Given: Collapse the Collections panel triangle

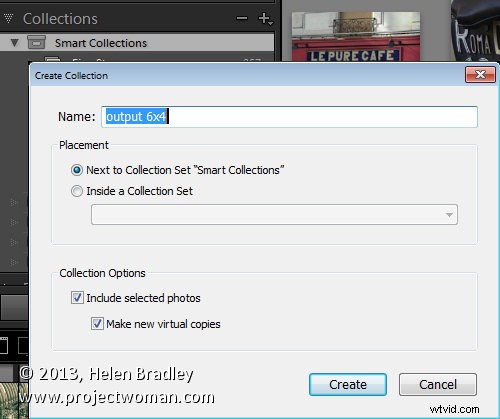Looking at the screenshot, I should coord(8,18).
